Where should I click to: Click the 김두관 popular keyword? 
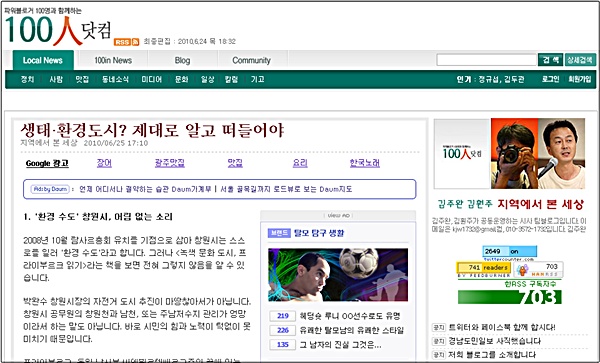pyautogui.click(x=514, y=79)
